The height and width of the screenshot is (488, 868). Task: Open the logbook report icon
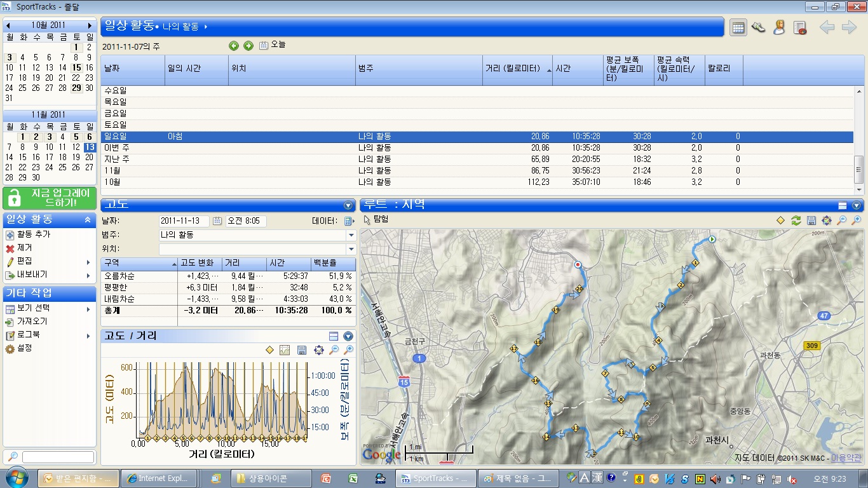(x=800, y=27)
